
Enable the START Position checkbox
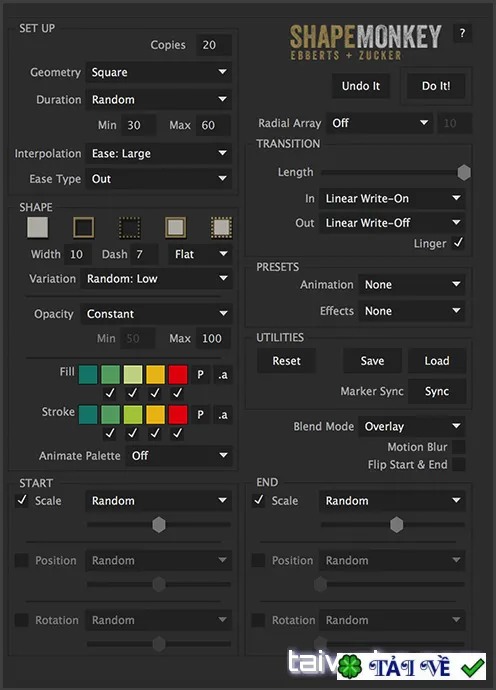[x=21, y=560]
